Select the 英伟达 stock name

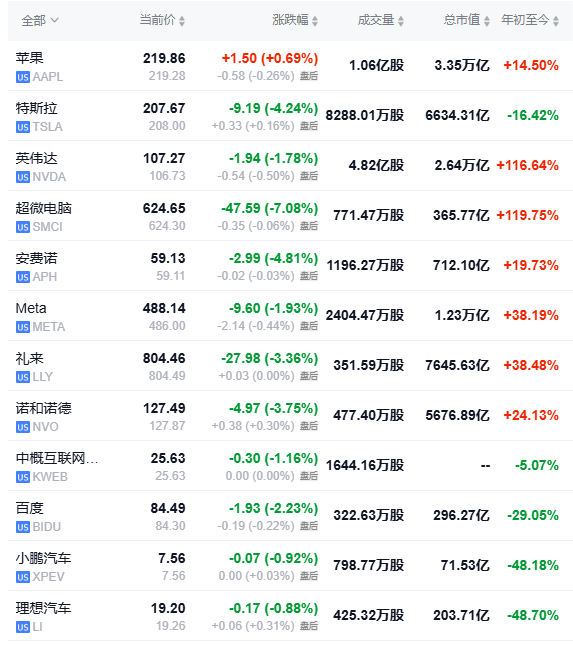(x=36, y=158)
